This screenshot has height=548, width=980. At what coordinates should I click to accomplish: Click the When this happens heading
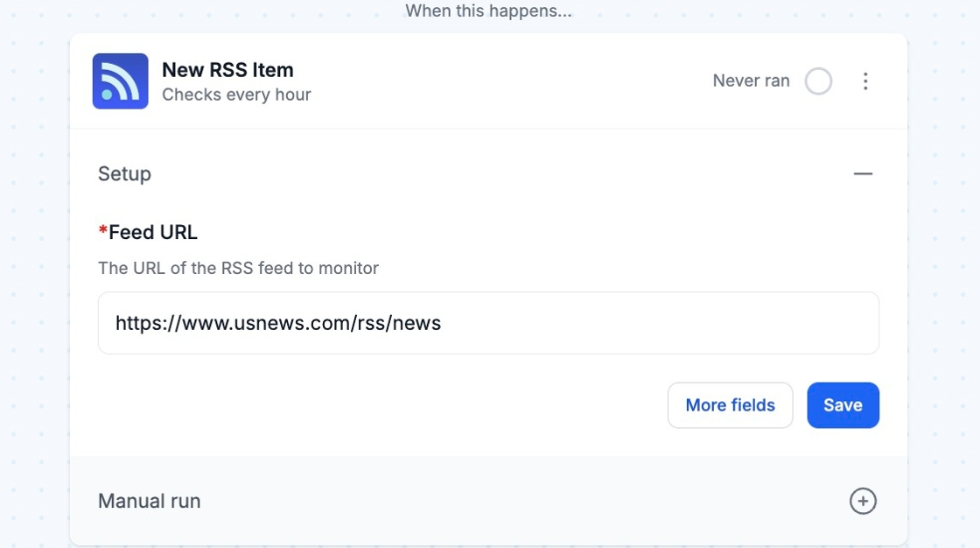pyautogui.click(x=488, y=11)
